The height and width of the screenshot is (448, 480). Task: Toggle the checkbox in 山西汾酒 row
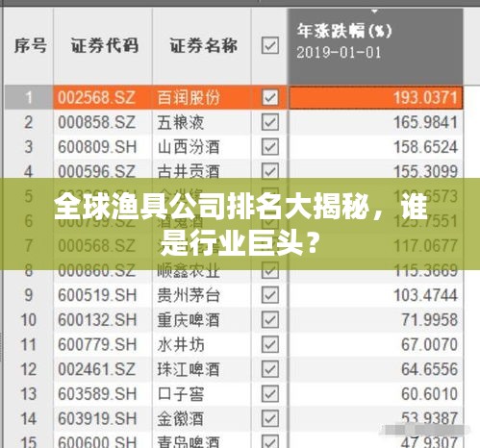pos(269,147)
